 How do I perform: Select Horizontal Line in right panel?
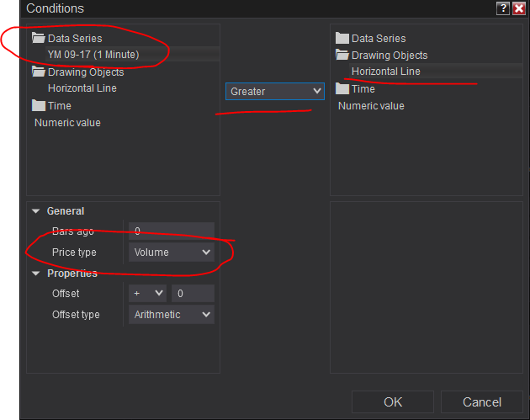pos(385,72)
